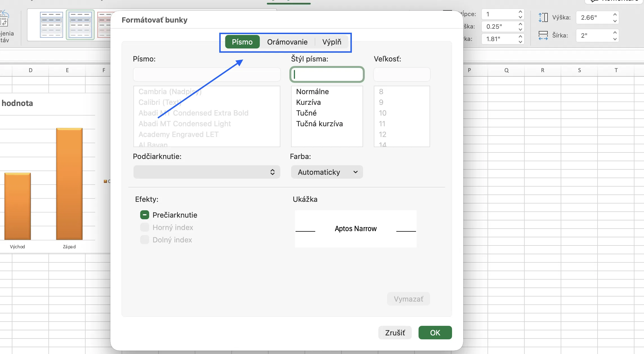Viewport: 644px width, 354px height.
Task: Choose Kurzíva font style
Action: pyautogui.click(x=308, y=102)
